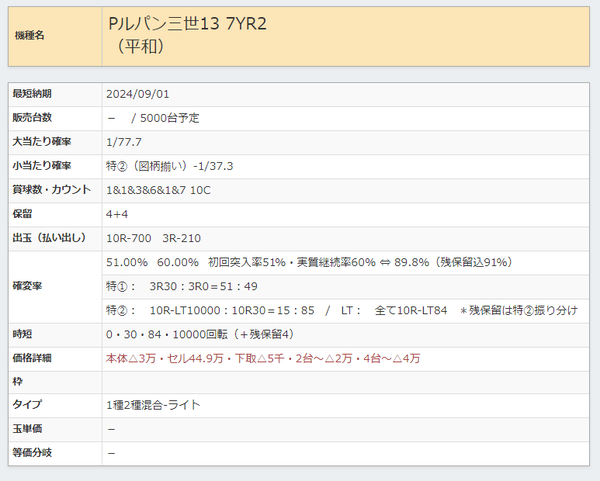600x481 pixels.
Task: Select the line starting '51.00% 60.00%'
Action: 309,263
